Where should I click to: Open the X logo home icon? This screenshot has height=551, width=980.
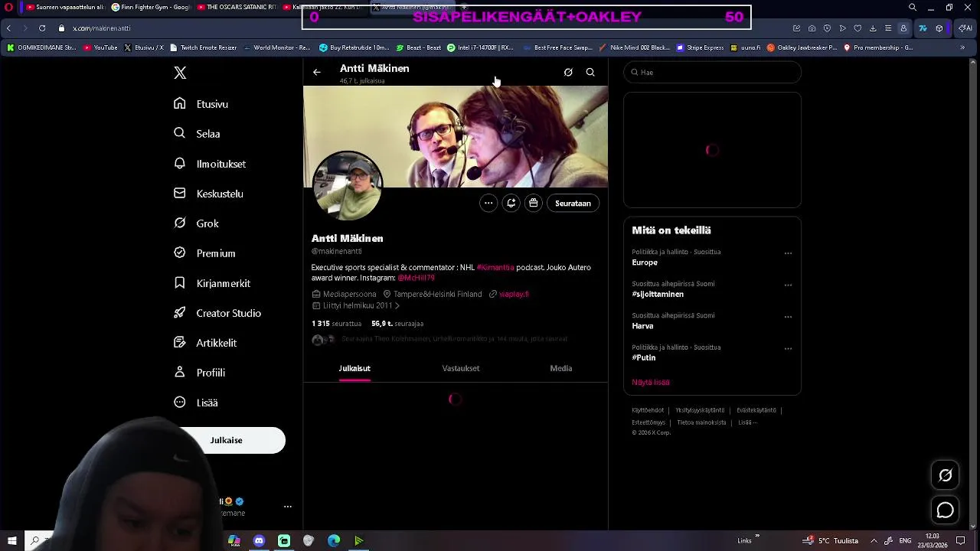180,73
